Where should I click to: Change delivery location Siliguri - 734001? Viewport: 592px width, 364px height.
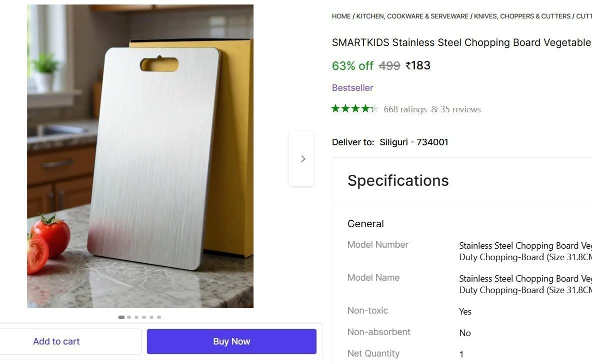click(414, 142)
